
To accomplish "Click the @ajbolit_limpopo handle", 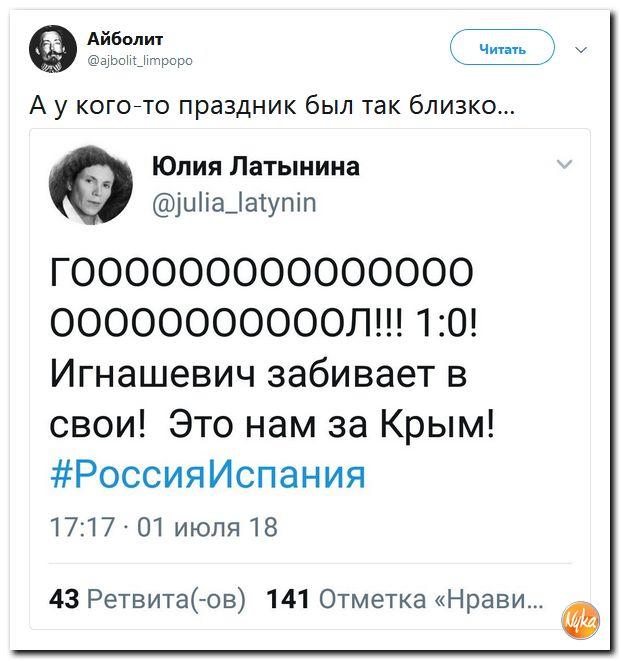I will [x=141, y=60].
